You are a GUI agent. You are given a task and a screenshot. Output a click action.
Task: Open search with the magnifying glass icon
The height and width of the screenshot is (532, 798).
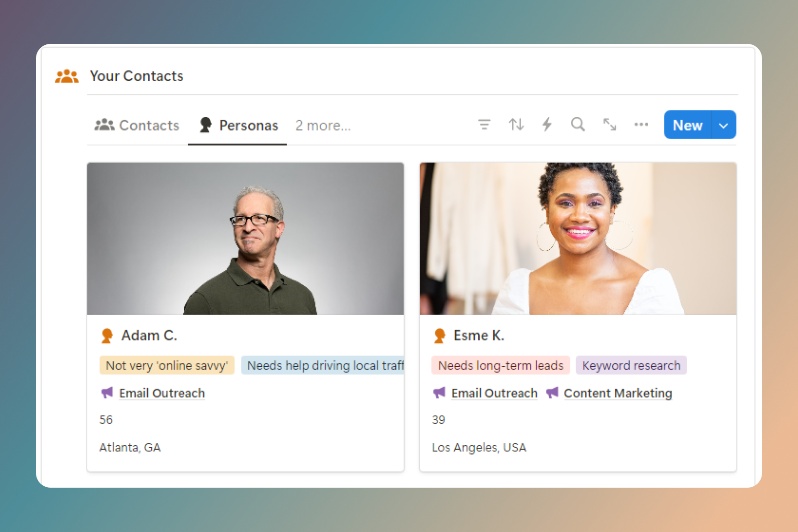tap(577, 125)
